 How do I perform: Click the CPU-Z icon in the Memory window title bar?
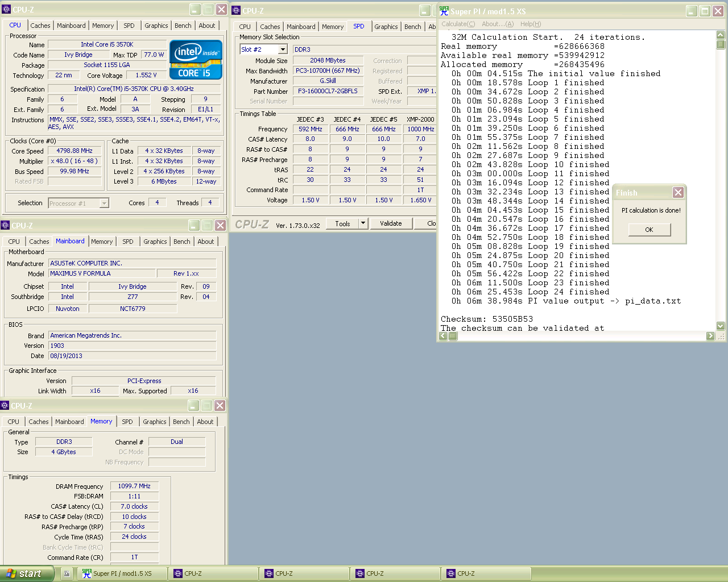tap(5, 405)
